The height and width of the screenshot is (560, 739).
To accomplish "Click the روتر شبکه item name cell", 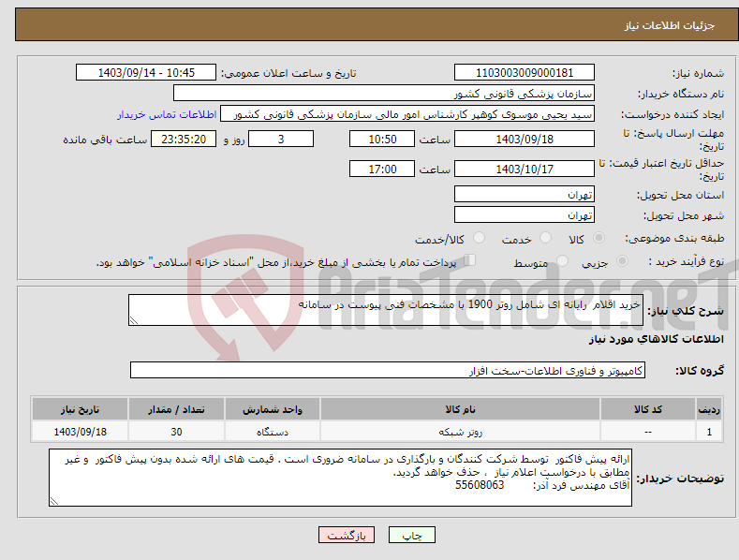I will click(x=461, y=432).
